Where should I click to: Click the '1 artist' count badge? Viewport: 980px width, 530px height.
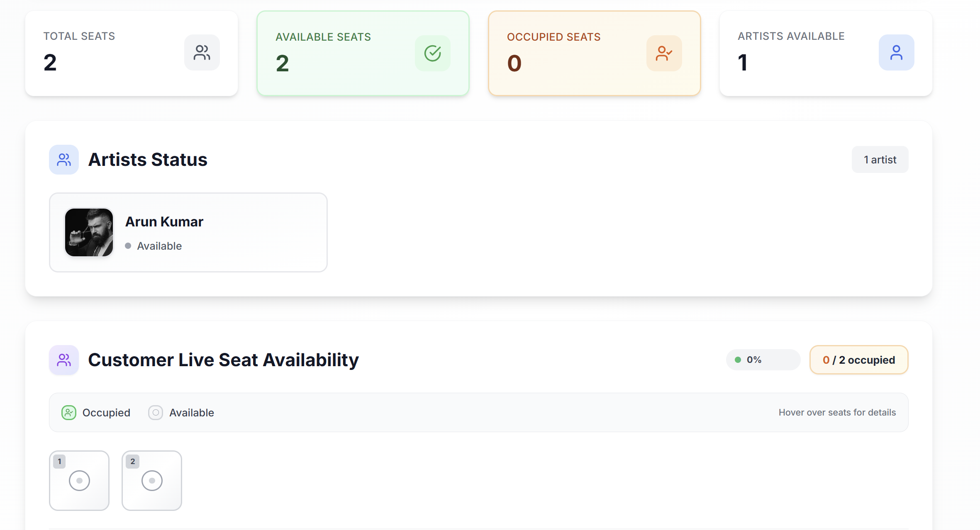pyautogui.click(x=880, y=160)
